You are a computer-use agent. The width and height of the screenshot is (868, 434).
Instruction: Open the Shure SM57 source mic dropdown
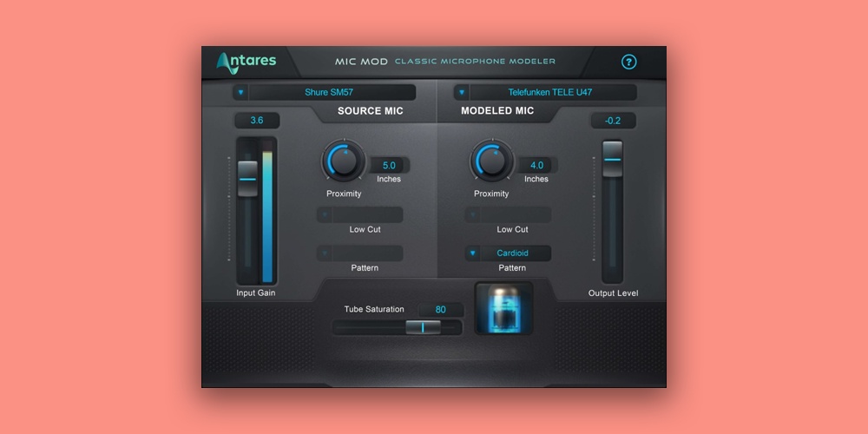[x=324, y=92]
